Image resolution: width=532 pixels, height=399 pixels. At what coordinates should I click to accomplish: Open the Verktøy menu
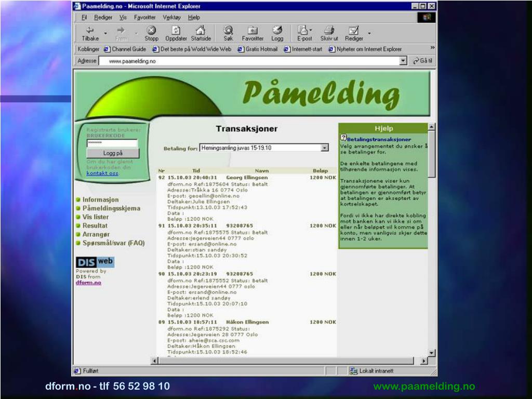click(x=171, y=17)
